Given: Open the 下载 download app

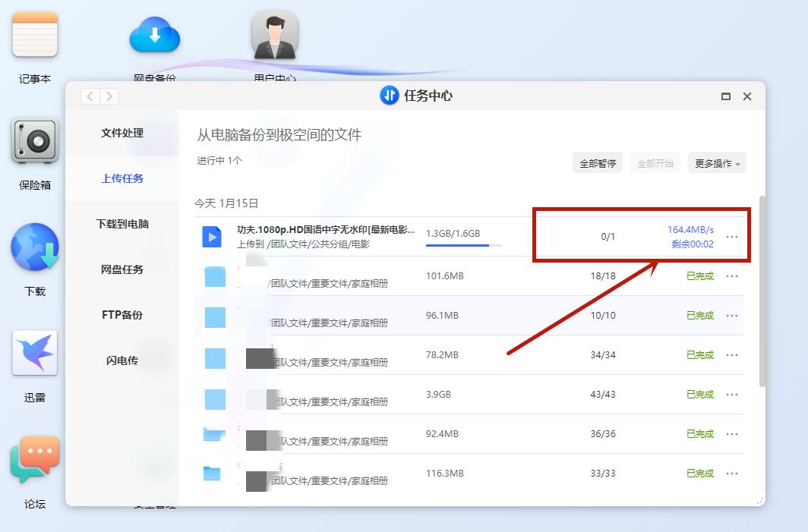Looking at the screenshot, I should coord(34,247).
